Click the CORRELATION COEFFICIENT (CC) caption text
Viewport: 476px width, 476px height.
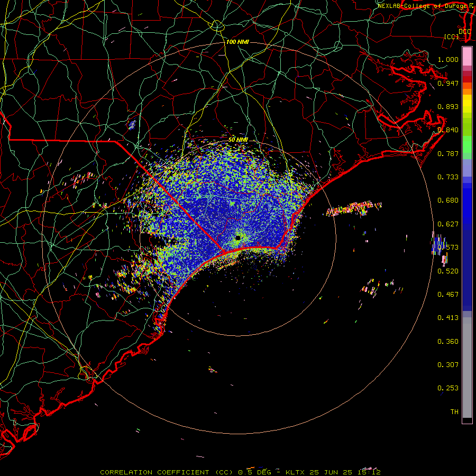pyautogui.click(x=167, y=472)
